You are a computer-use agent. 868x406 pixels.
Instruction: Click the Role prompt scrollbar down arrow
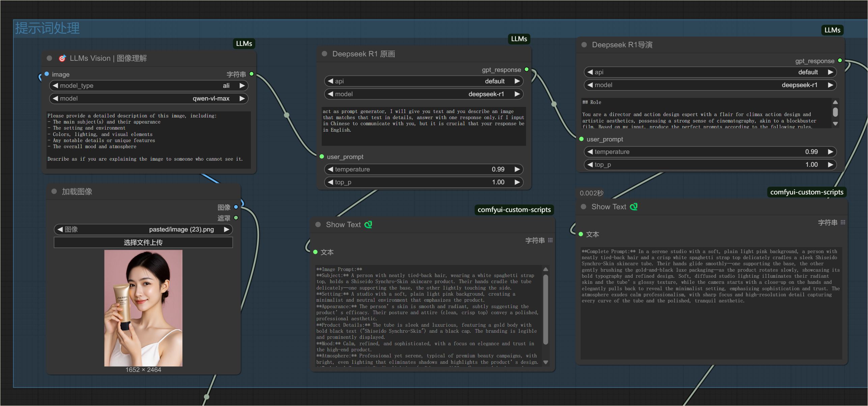coord(835,124)
